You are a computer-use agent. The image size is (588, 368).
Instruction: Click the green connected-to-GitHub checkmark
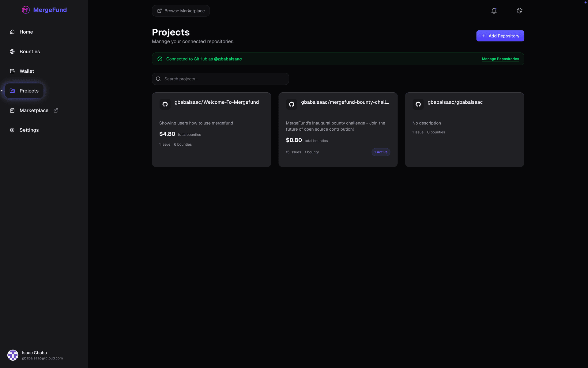[160, 59]
